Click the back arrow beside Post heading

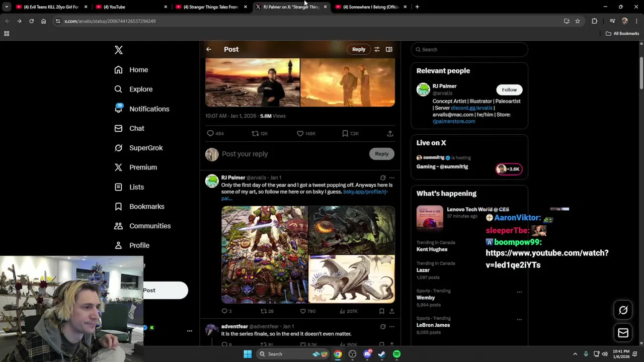click(x=209, y=49)
